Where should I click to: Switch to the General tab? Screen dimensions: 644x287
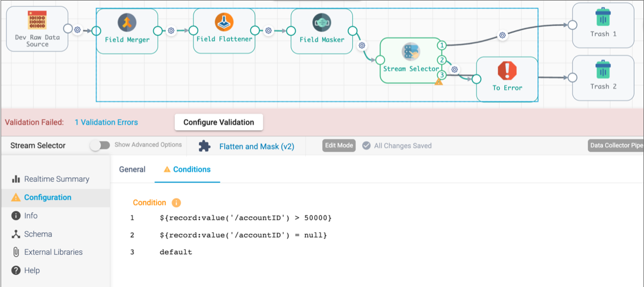point(132,170)
